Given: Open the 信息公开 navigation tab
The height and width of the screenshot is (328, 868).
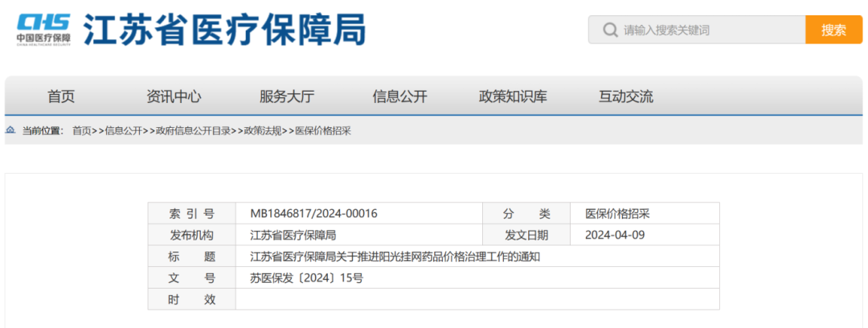Looking at the screenshot, I should pos(399,96).
